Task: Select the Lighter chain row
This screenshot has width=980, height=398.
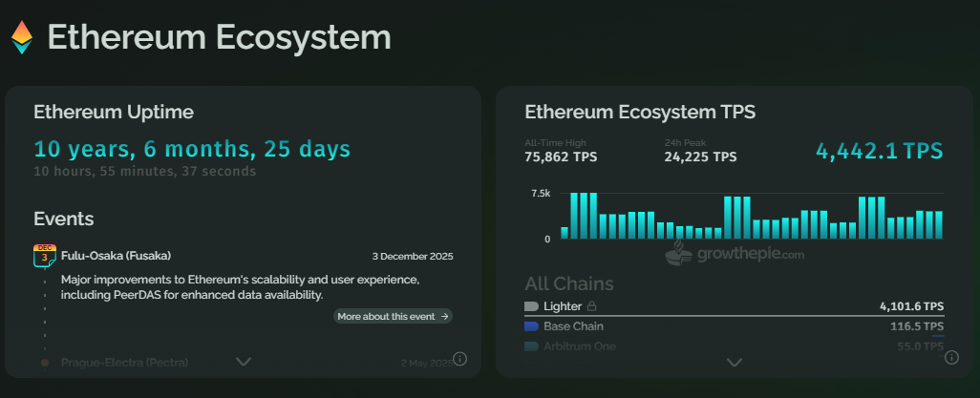Action: point(734,306)
